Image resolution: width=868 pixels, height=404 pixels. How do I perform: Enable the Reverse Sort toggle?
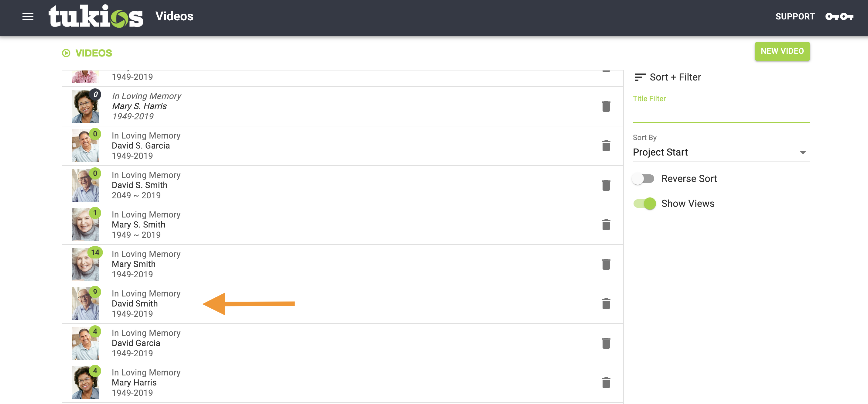(x=643, y=179)
